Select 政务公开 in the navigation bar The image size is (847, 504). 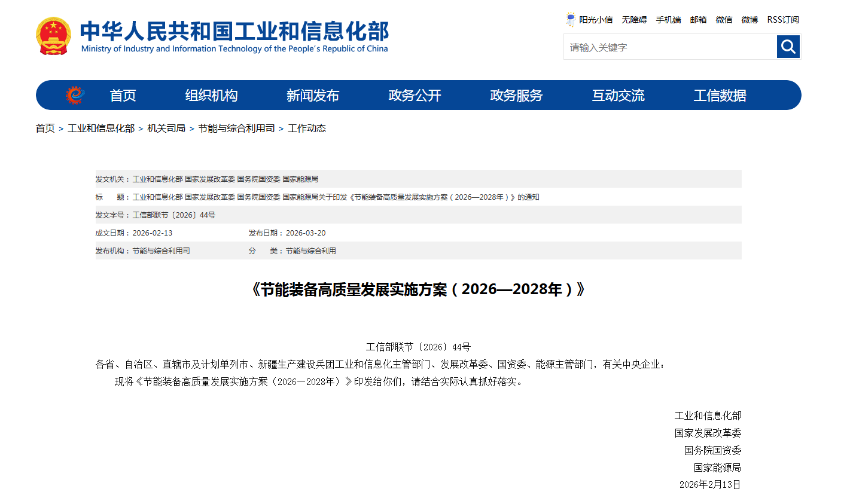(x=415, y=96)
